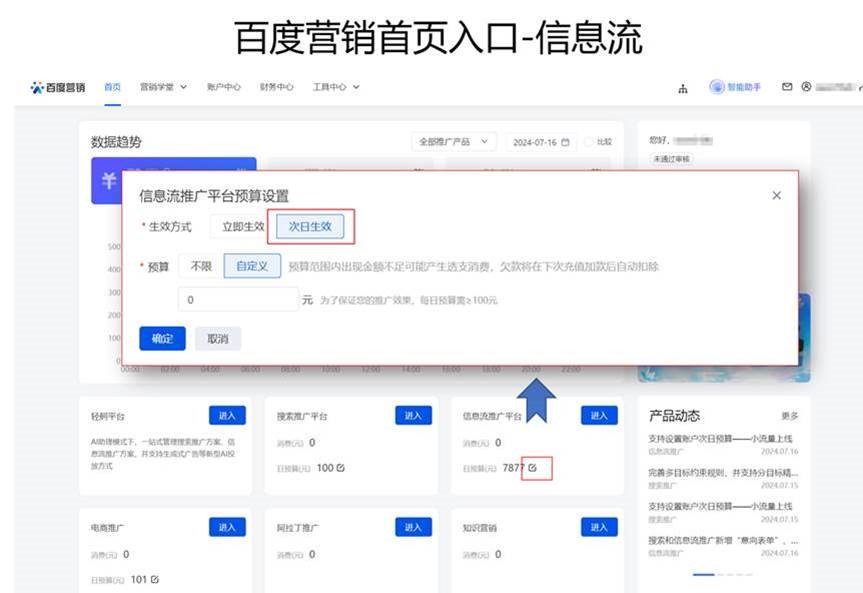Open the 2024.07.16 支持设置账户次日预算 news item

tap(723, 444)
